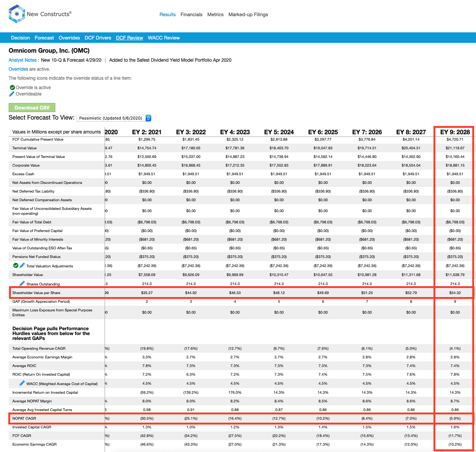Open the Marked-up Filings tab

(x=248, y=15)
